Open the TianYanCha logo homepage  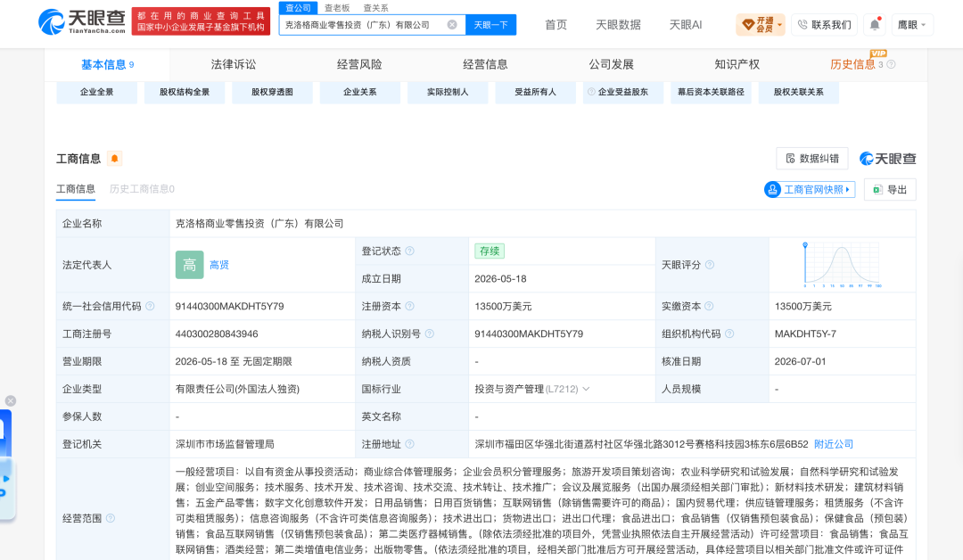click(82, 21)
